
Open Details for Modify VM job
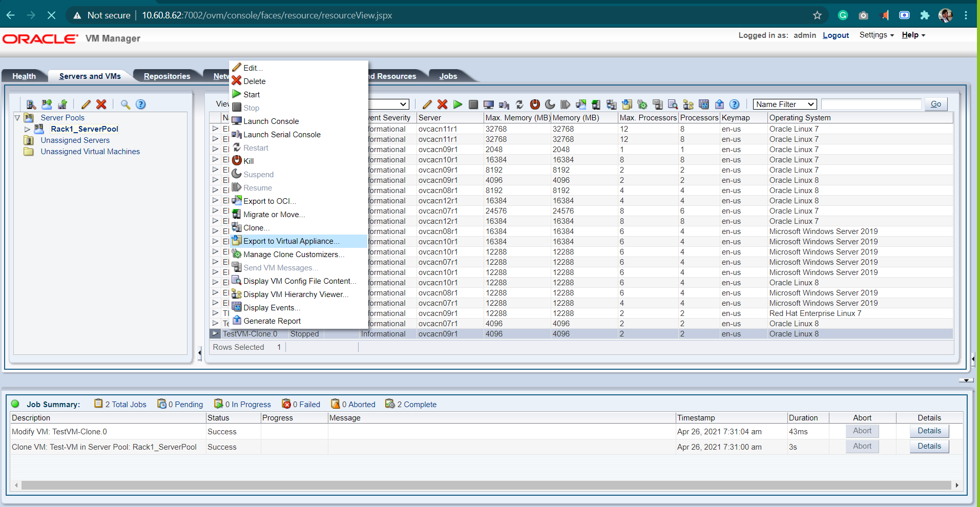[x=929, y=431]
